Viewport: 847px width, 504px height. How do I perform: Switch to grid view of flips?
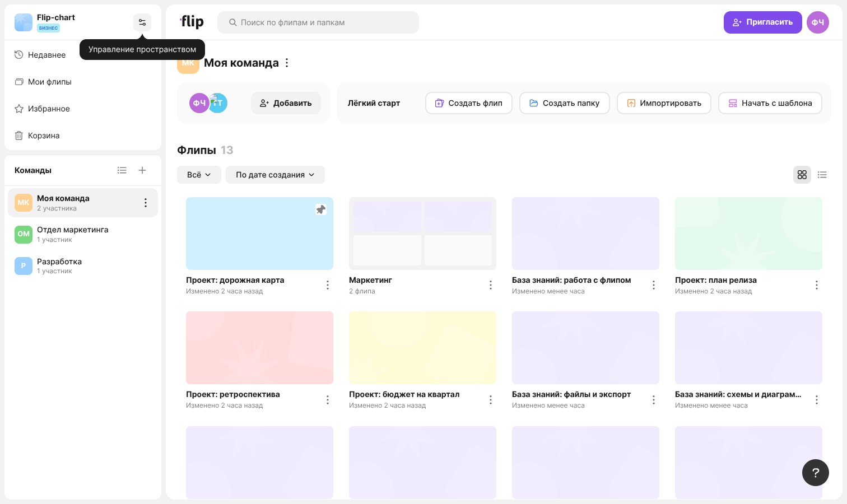802,175
